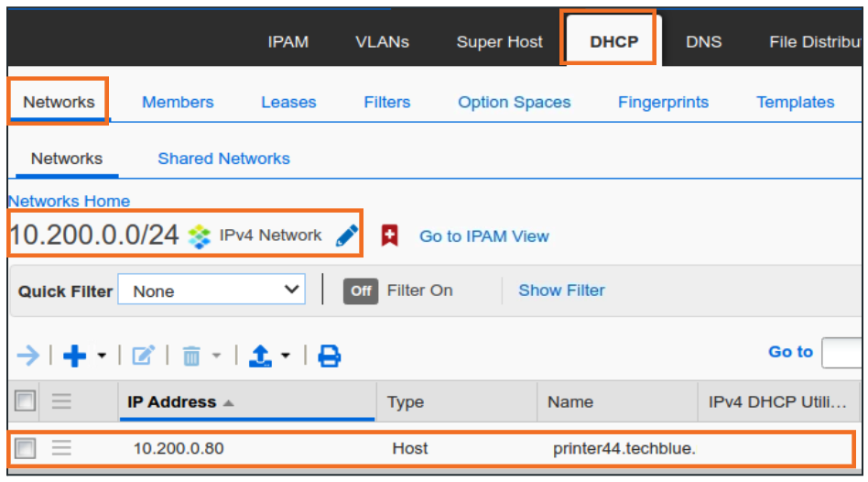This screenshot has height=482, width=868.
Task: Open the Leases tab
Action: [x=288, y=102]
